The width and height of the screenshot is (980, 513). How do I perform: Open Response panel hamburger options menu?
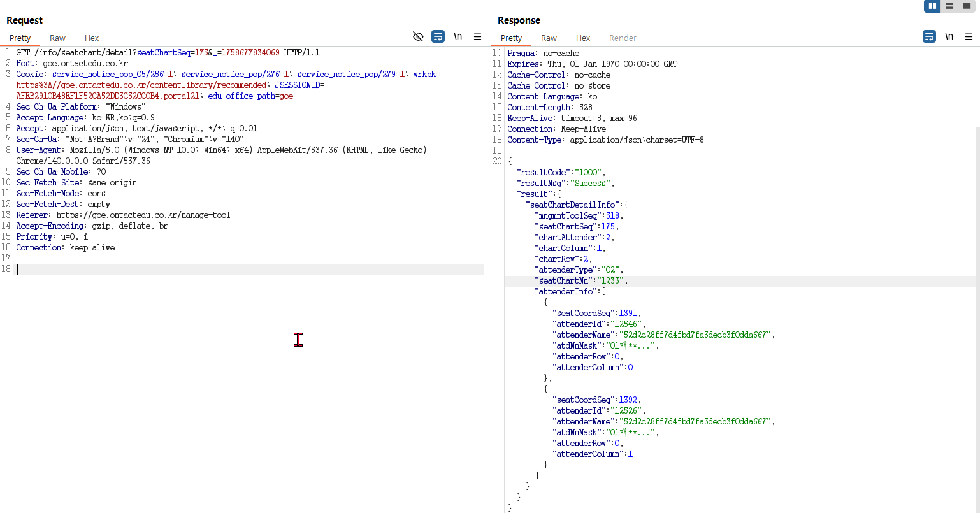(969, 36)
